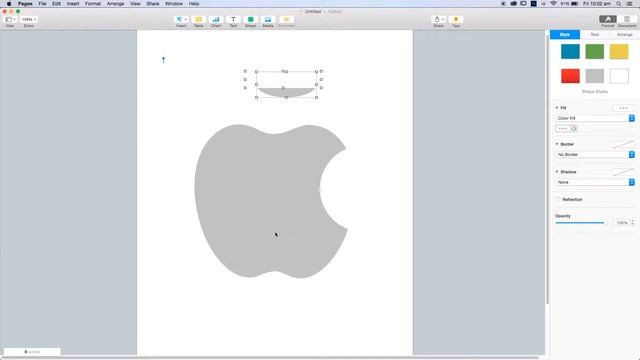The height and width of the screenshot is (360, 640).
Task: Open the Zoom percentage dropdown
Action: (x=29, y=19)
